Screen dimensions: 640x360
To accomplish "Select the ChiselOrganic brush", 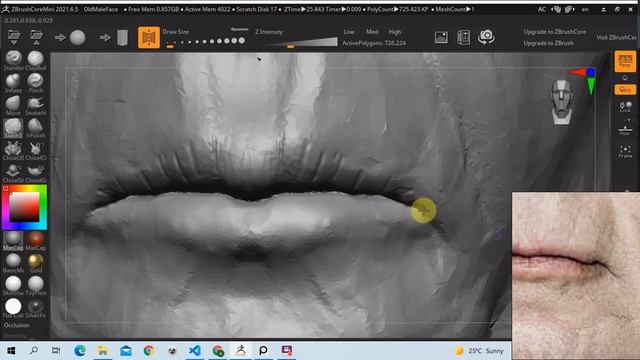I will tap(36, 173).
